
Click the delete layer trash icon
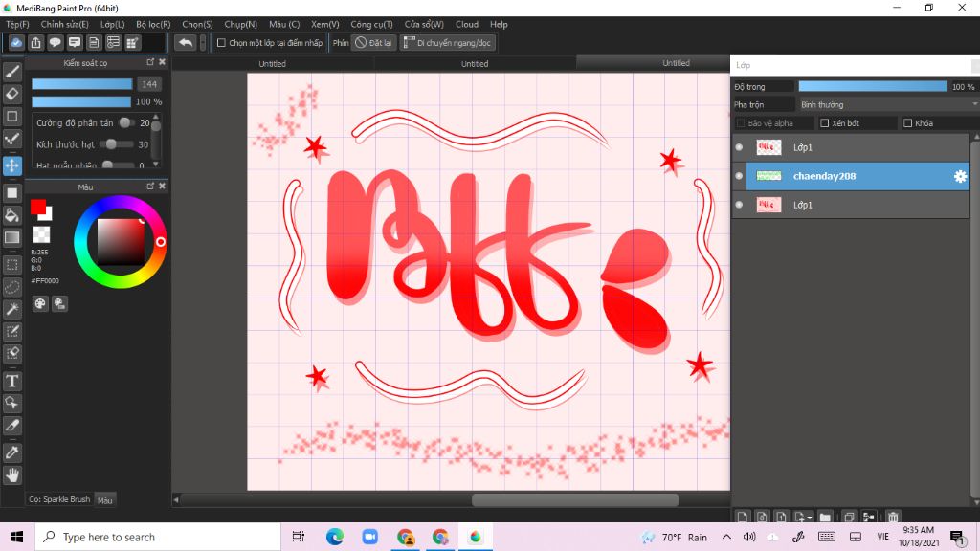tap(893, 517)
